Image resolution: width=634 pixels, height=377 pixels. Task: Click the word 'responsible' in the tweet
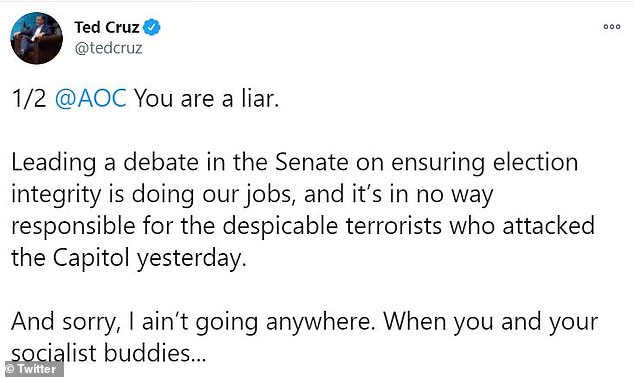point(73,226)
